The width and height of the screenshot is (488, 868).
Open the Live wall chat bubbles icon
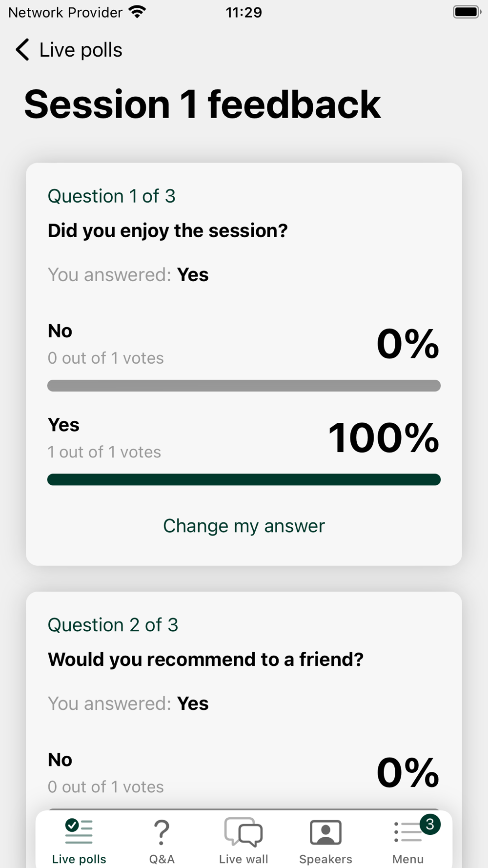(244, 832)
